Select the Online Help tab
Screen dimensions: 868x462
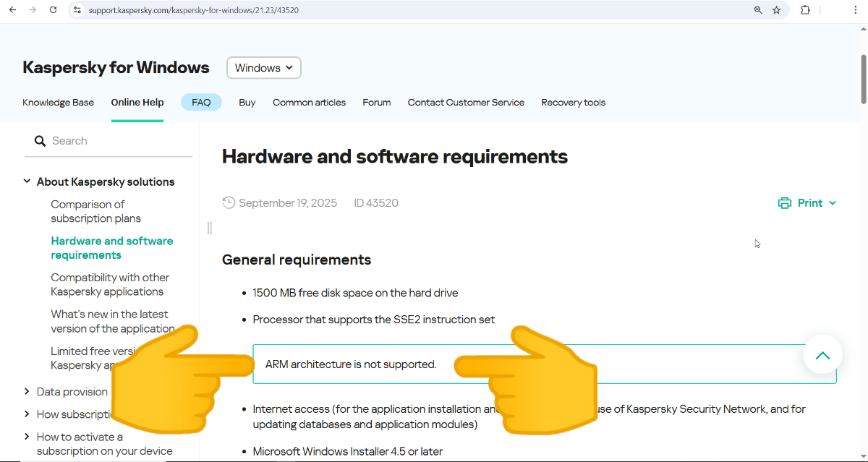click(x=137, y=103)
